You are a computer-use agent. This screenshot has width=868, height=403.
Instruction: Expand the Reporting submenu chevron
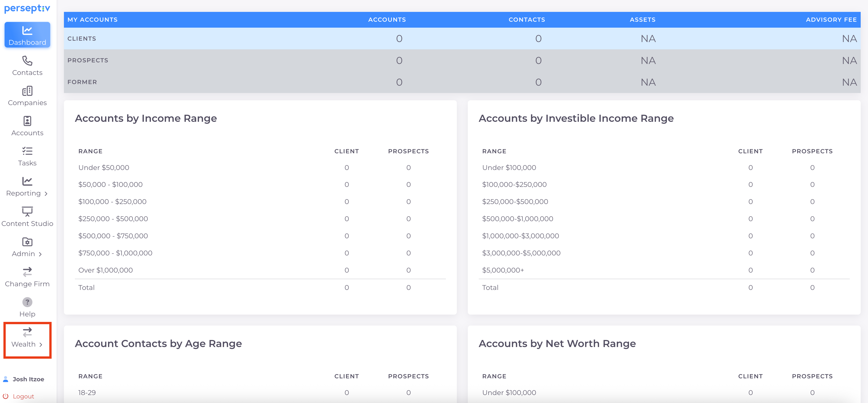click(46, 194)
